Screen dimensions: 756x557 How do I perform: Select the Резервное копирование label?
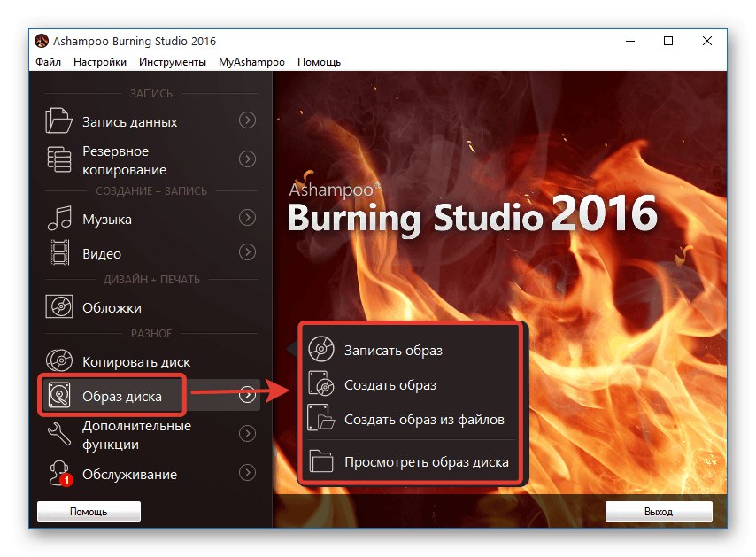point(125,160)
